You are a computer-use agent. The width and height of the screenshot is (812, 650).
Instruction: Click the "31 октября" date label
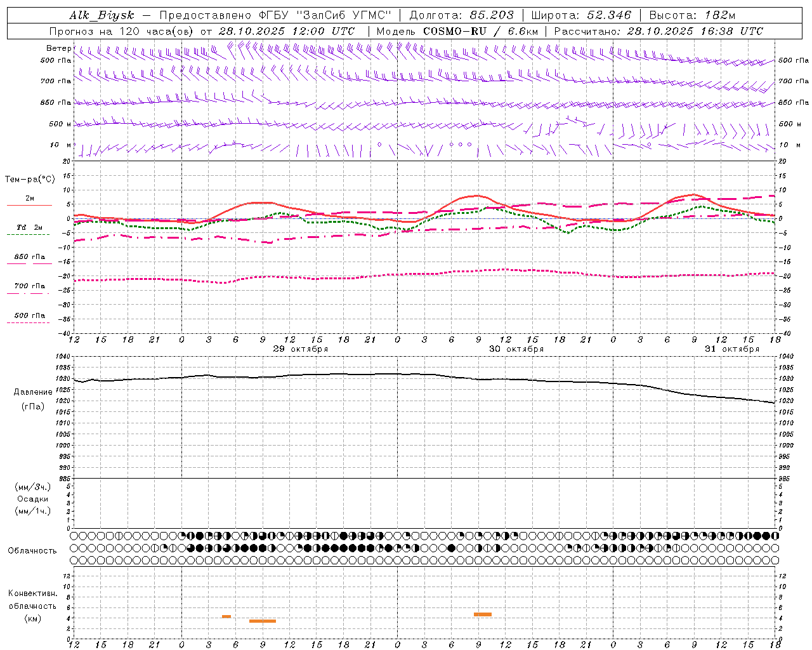coord(732,349)
